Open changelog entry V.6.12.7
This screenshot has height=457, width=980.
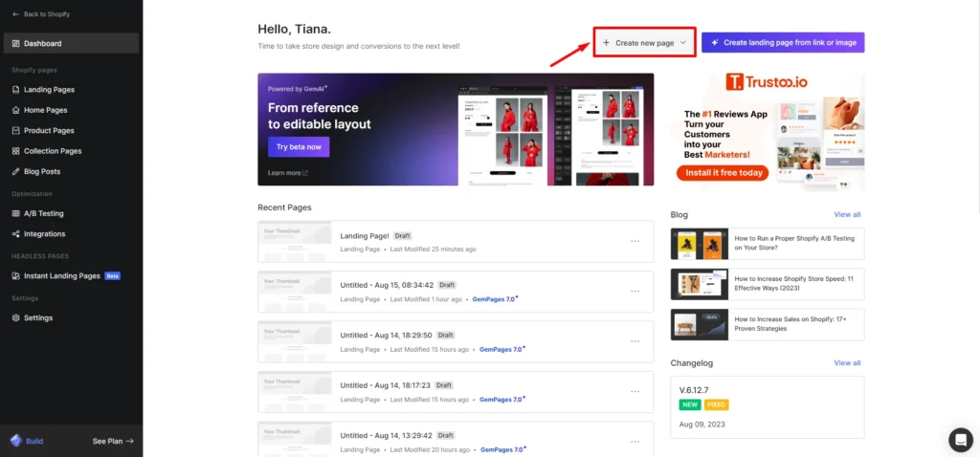(768, 407)
